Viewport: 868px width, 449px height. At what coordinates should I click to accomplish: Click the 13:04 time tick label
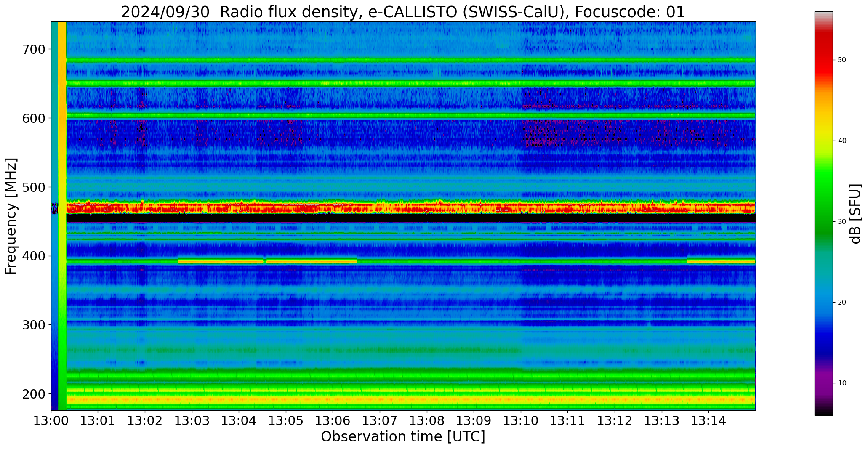tap(239, 420)
